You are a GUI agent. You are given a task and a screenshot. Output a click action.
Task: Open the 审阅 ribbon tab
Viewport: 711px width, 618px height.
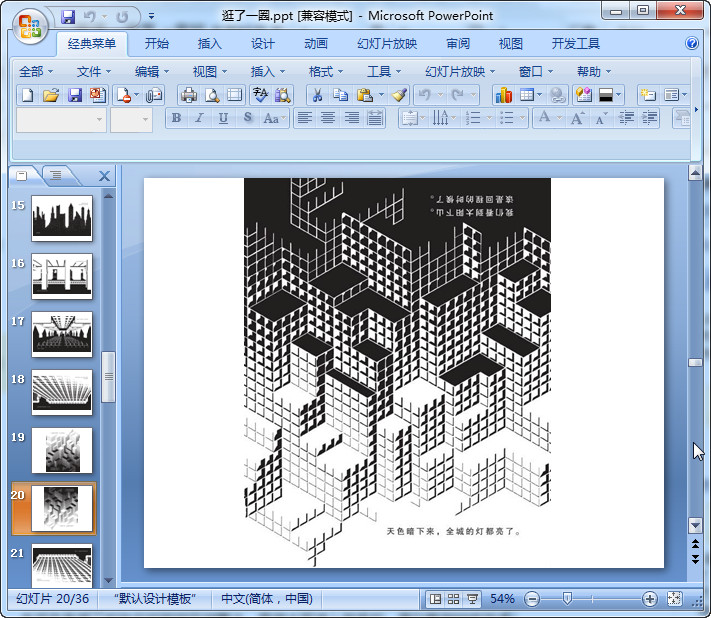(458, 44)
